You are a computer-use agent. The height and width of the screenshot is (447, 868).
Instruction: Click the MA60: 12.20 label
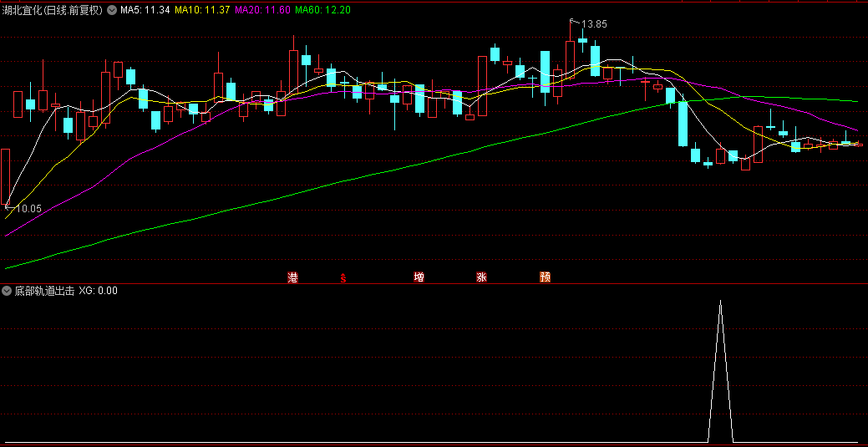tap(322, 9)
